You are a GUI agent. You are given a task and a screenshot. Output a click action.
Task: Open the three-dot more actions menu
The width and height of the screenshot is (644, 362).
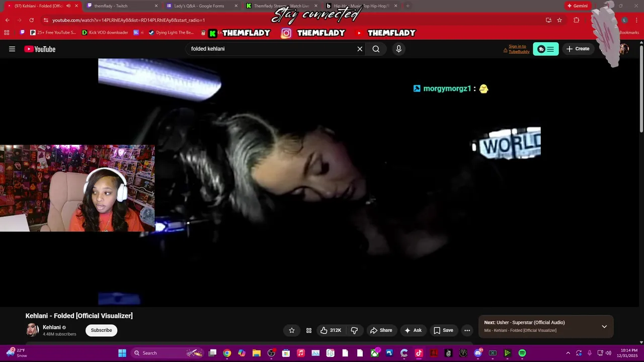(x=467, y=330)
